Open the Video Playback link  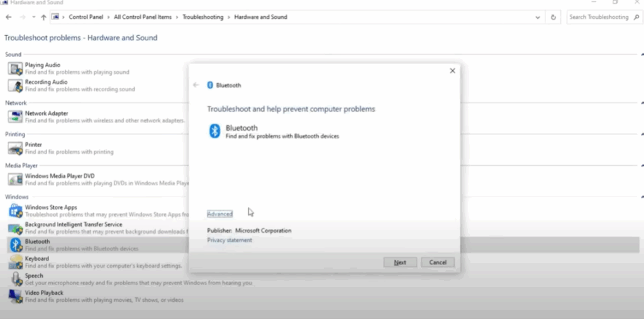pos(44,293)
